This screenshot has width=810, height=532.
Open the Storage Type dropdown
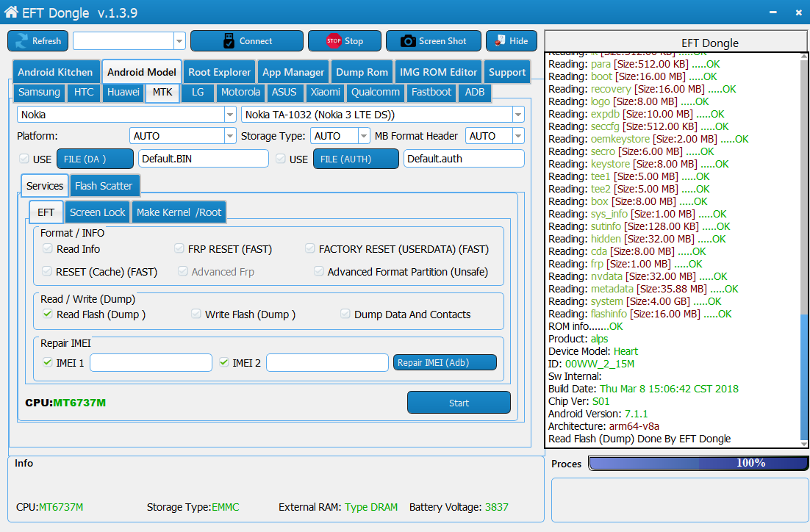pos(364,136)
